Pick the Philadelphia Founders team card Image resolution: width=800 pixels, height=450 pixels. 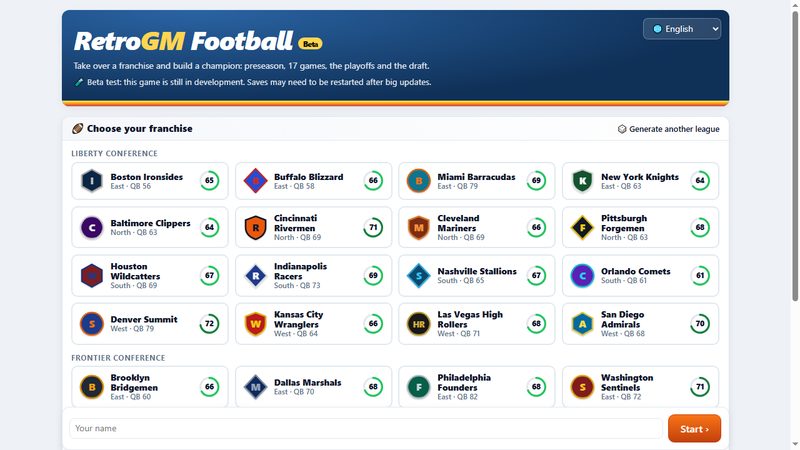click(x=477, y=387)
